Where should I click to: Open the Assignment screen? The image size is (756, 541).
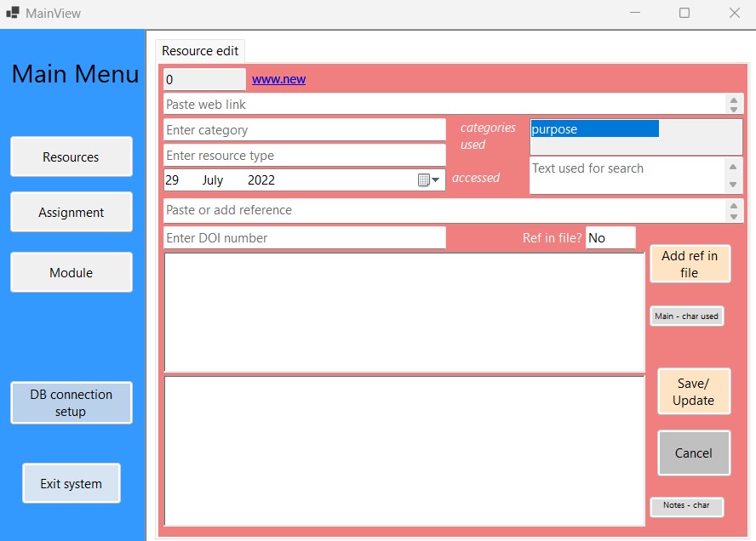pos(71,212)
